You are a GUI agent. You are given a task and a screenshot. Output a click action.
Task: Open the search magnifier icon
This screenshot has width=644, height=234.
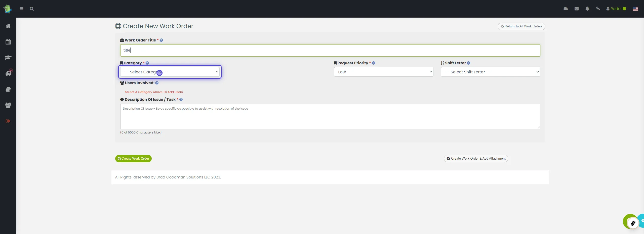tap(32, 9)
